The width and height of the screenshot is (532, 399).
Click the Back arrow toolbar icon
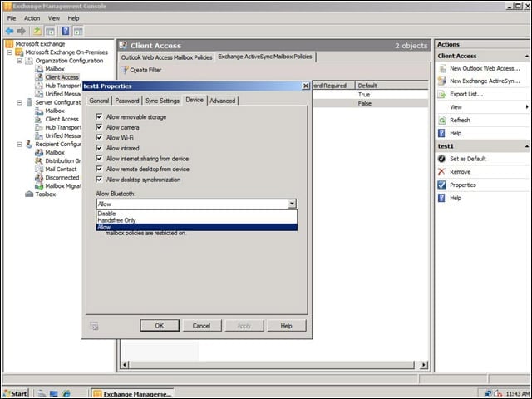click(9, 32)
